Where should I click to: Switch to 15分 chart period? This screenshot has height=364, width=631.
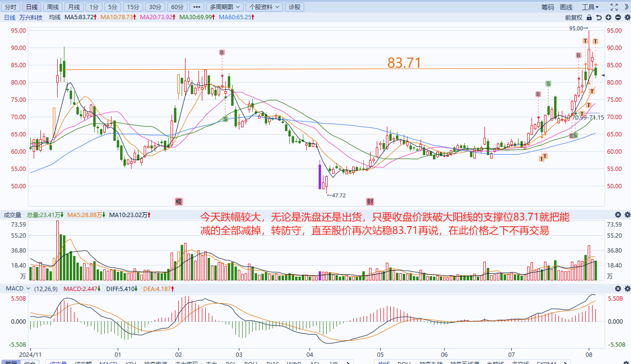point(133,7)
